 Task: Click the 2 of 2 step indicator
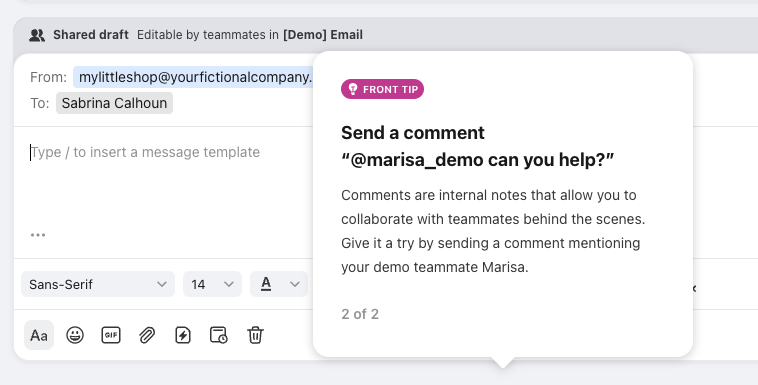pyautogui.click(x=360, y=314)
